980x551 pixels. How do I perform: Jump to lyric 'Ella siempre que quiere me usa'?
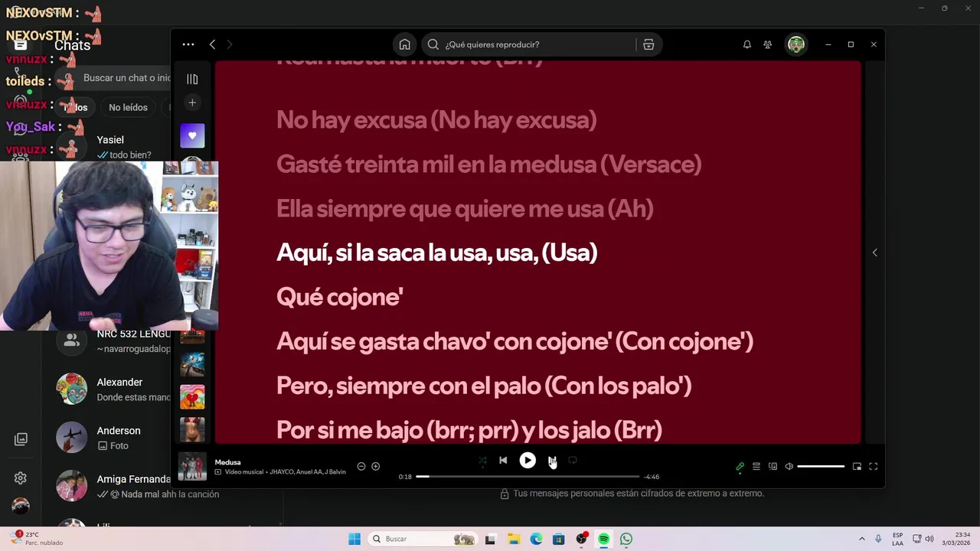point(465,208)
